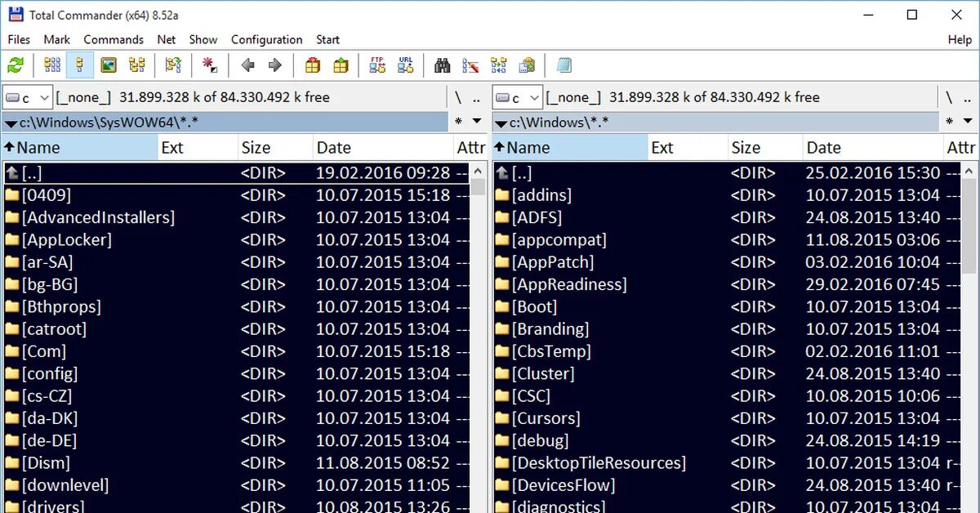The height and width of the screenshot is (513, 980).
Task: Go to parent directory button left panel
Action: [477, 97]
